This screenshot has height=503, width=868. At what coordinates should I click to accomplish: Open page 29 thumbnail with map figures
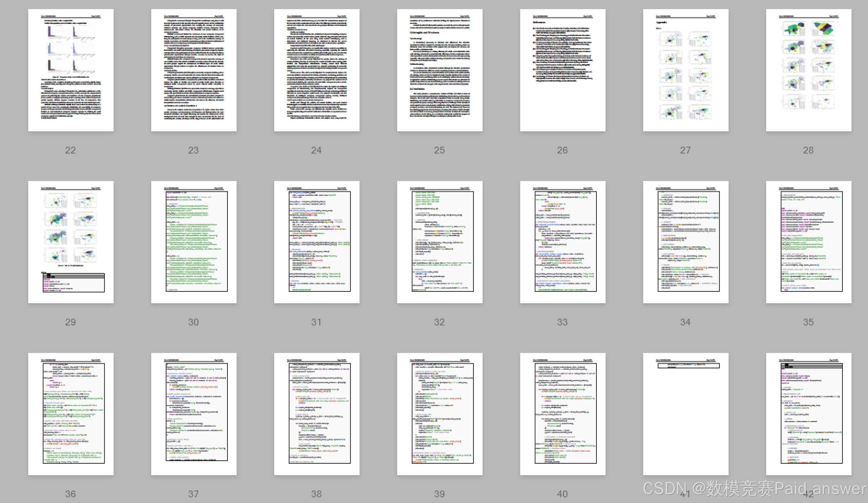71,242
